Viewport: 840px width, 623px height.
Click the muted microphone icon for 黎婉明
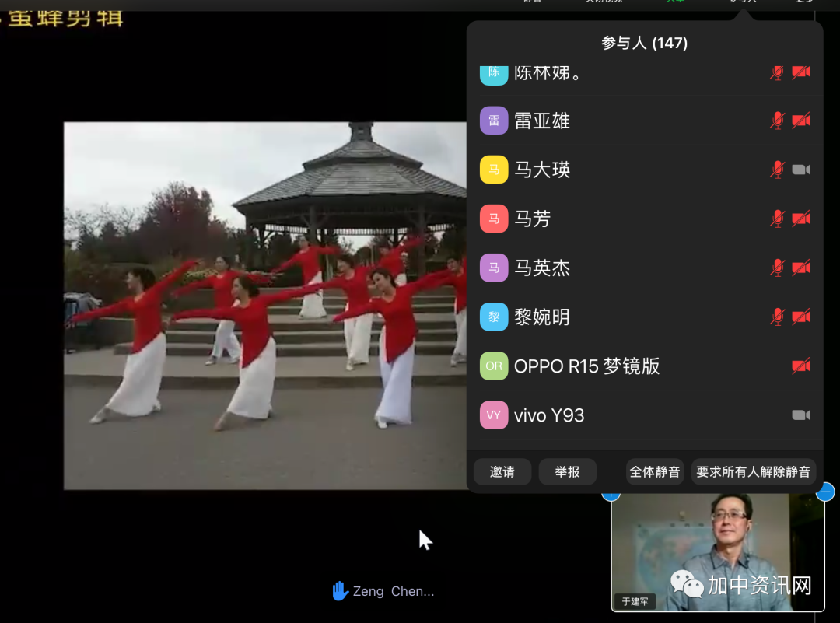777,317
